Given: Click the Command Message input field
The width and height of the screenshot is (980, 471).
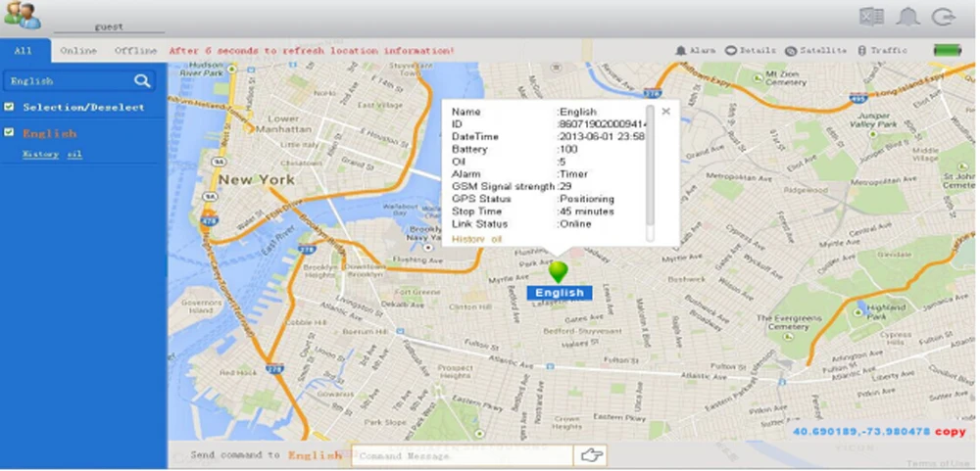Looking at the screenshot, I should [462, 455].
